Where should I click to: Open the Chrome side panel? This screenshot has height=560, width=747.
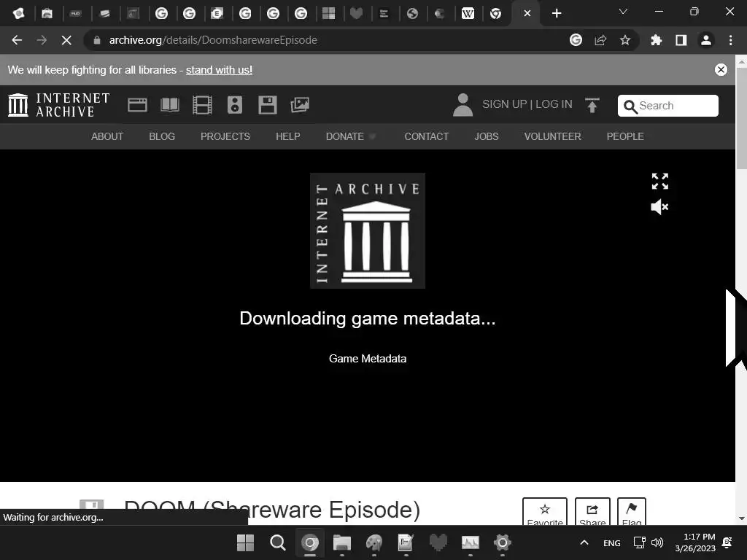pos(681,41)
